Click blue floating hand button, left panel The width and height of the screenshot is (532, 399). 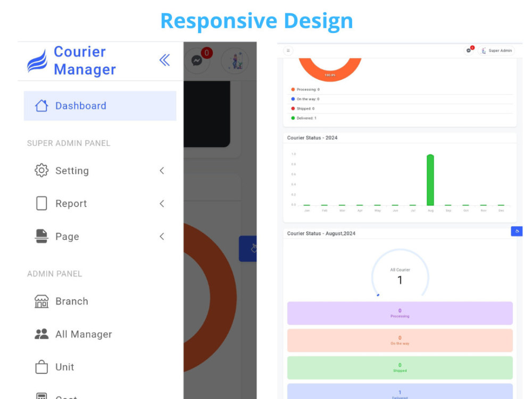point(248,248)
